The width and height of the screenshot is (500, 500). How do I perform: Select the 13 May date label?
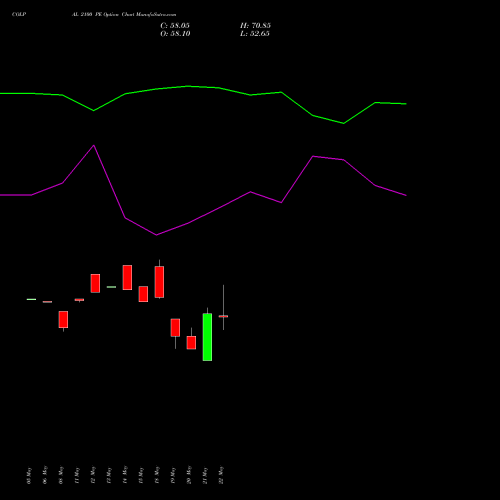coord(109,475)
